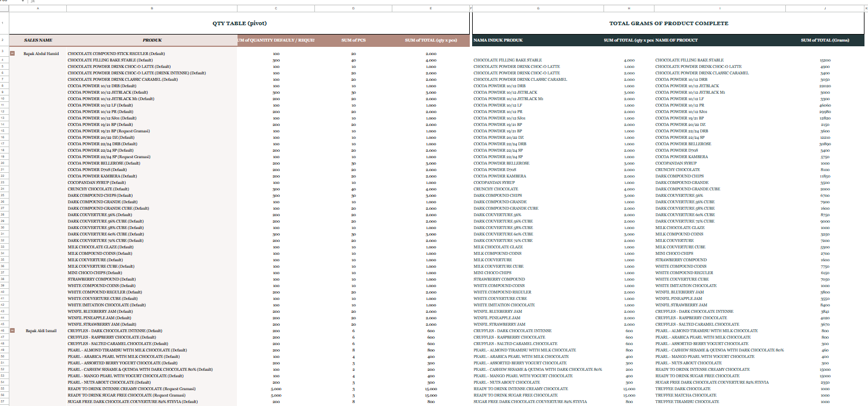This screenshot has height=406, width=868.
Task: Select the SALES NAME header cell
Action: (38, 40)
